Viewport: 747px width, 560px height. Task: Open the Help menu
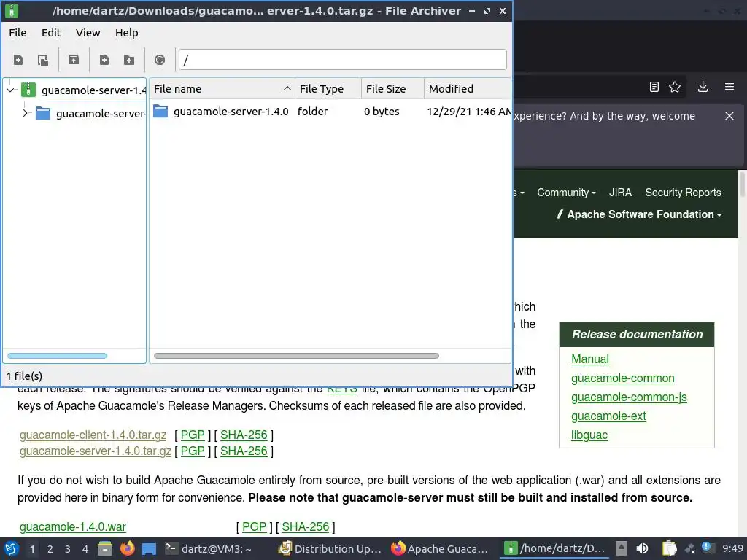pos(126,32)
